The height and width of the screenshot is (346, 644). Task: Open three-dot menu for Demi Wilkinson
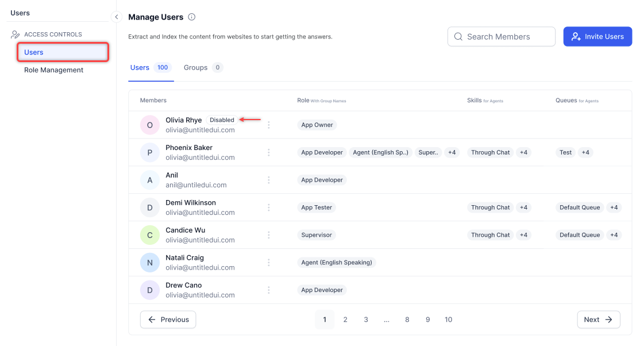pyautogui.click(x=268, y=207)
